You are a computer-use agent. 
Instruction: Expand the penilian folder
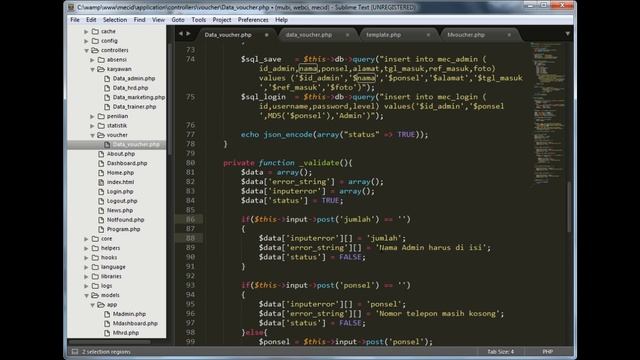92,116
